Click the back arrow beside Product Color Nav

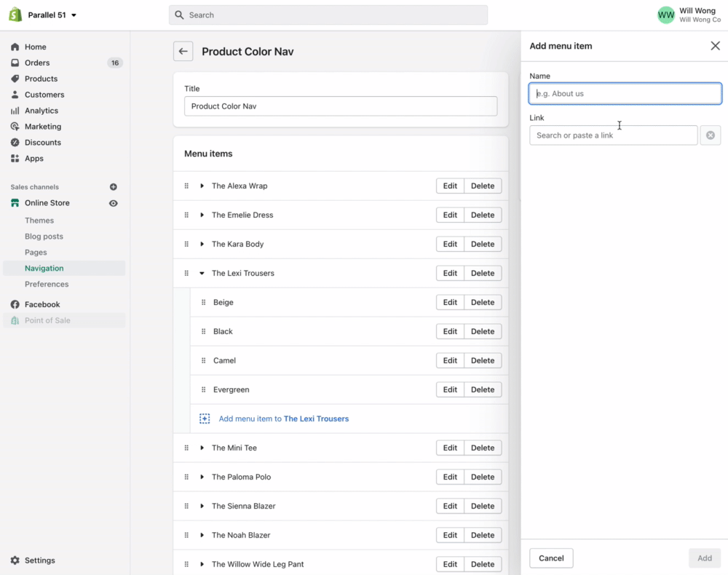183,51
